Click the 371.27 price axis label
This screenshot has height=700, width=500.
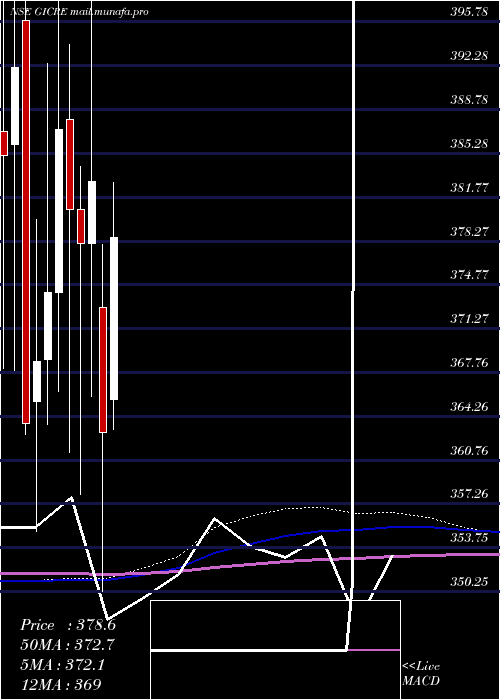(469, 319)
